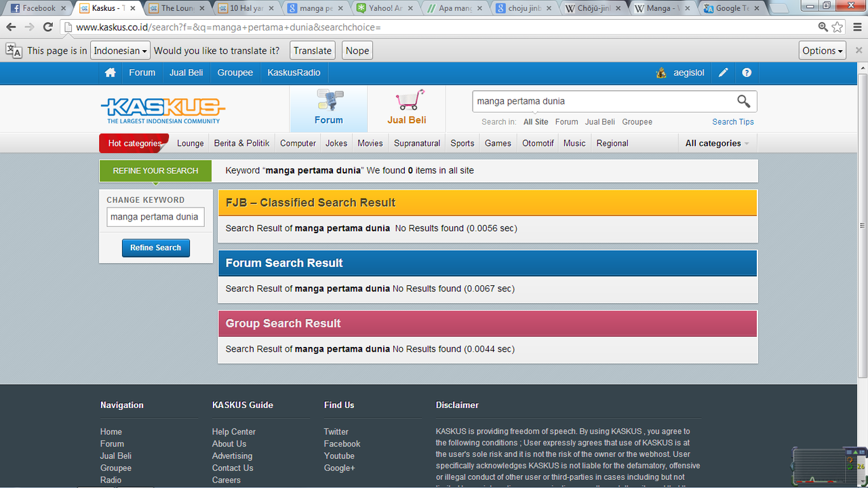Open the help question mark icon
The height and width of the screenshot is (488, 868).
pyautogui.click(x=747, y=73)
